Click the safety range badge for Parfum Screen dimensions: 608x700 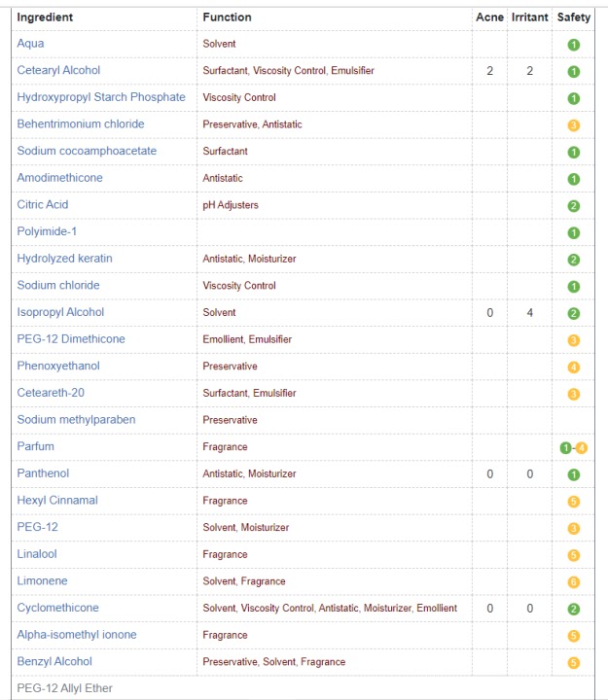(x=574, y=448)
